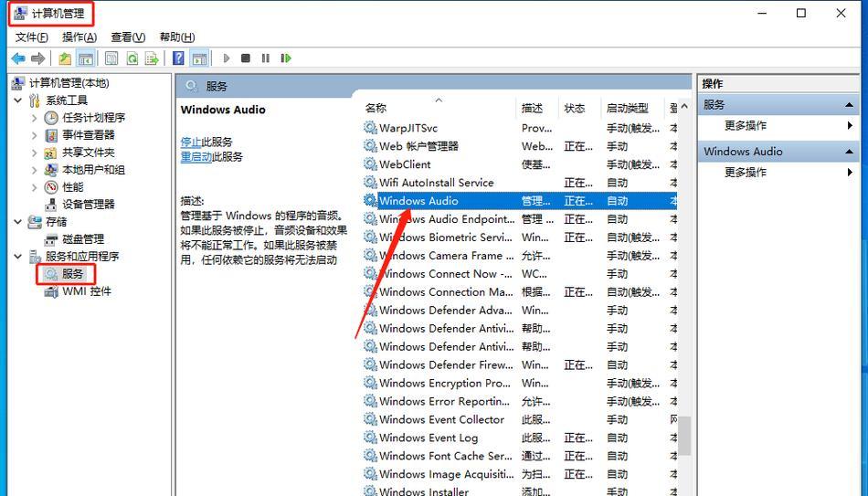Image resolution: width=868 pixels, height=496 pixels.
Task: Open Properties from the toolbar icon
Action: (111, 58)
